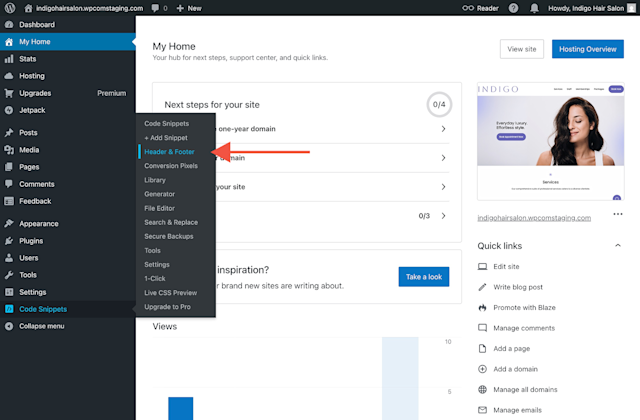Click the Plugins plug icon
Screen dimensions: 640x420
pos(9,241)
